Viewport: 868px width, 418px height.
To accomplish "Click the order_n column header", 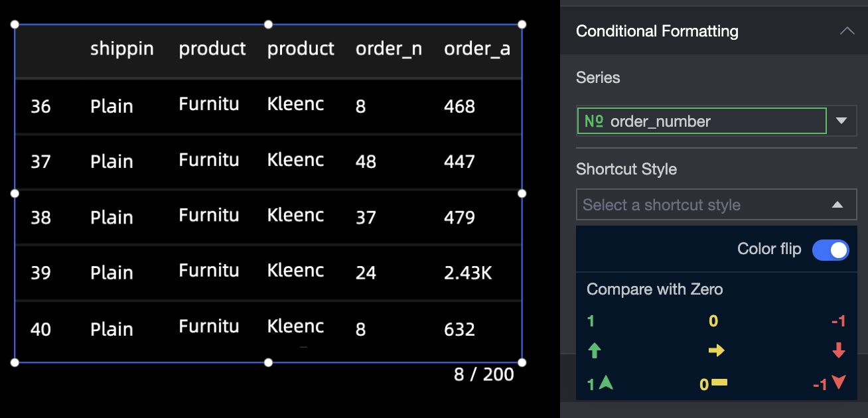I will pyautogui.click(x=389, y=49).
